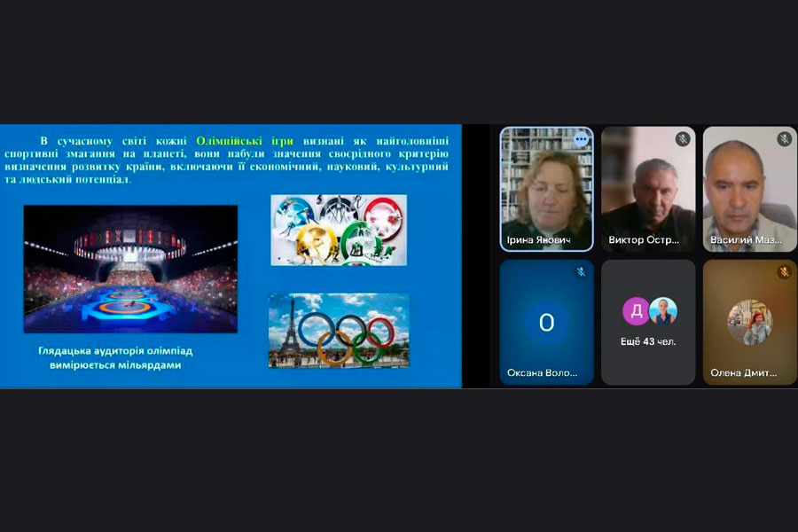Click name label 'Василий Маз...'
798x532 pixels.
746,239
